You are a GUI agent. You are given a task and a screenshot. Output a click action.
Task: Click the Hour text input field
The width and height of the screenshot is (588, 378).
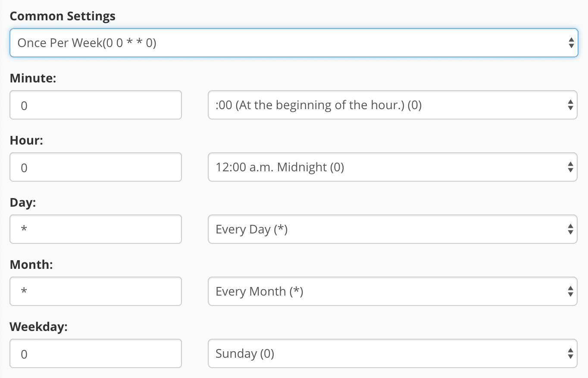click(95, 167)
